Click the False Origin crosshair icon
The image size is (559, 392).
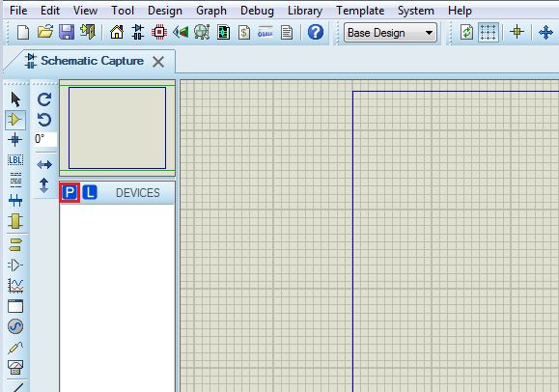517,33
